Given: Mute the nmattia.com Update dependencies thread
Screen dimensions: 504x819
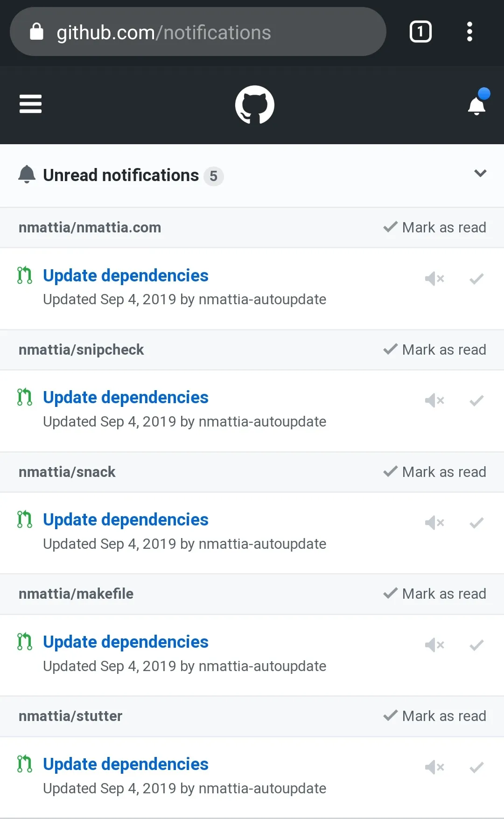Looking at the screenshot, I should tap(434, 279).
